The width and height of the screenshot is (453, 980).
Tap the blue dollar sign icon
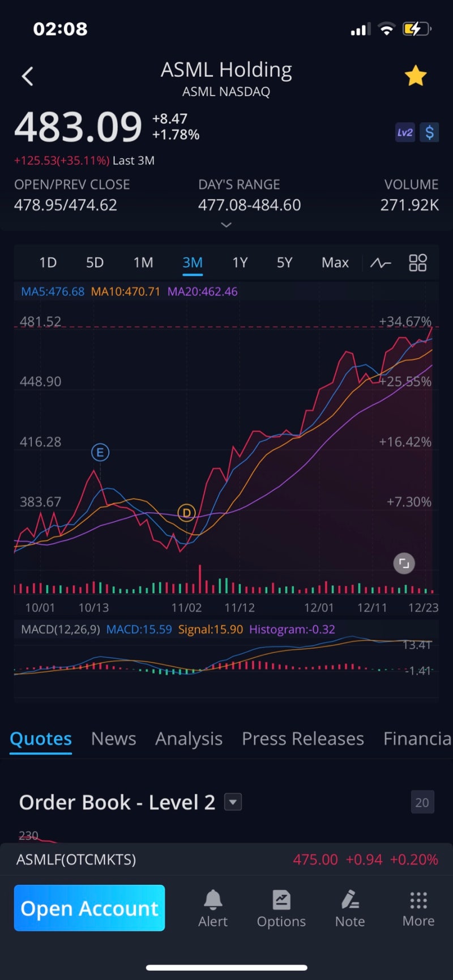click(429, 132)
